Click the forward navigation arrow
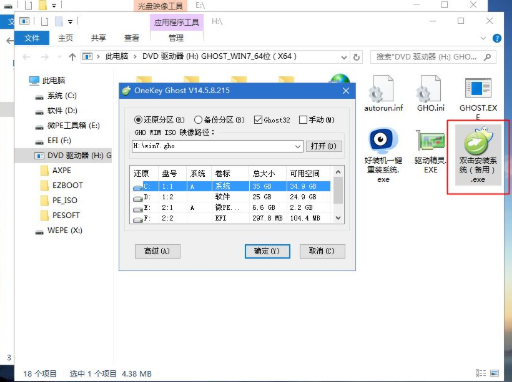This screenshot has height=382, width=512. (x=45, y=57)
